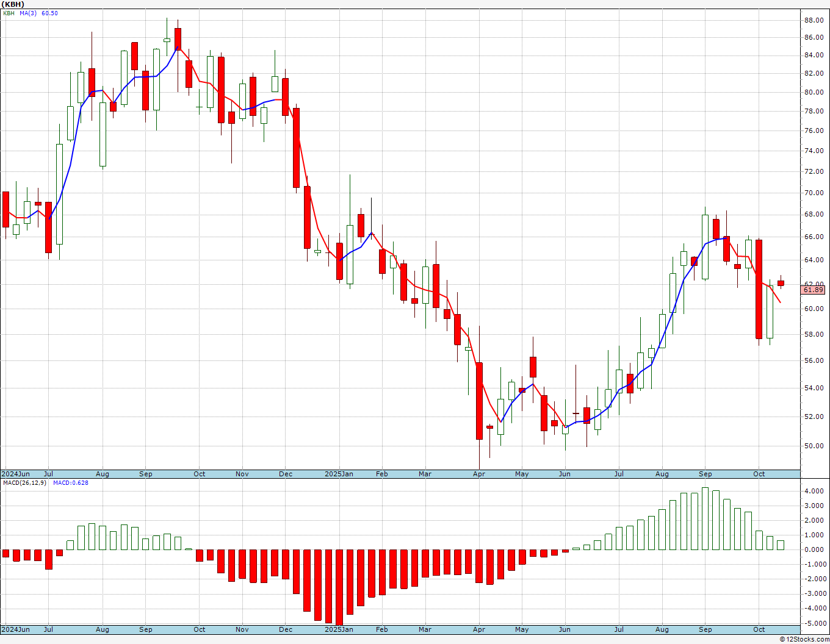Click the MACD:0.628 value readout

tap(71, 482)
